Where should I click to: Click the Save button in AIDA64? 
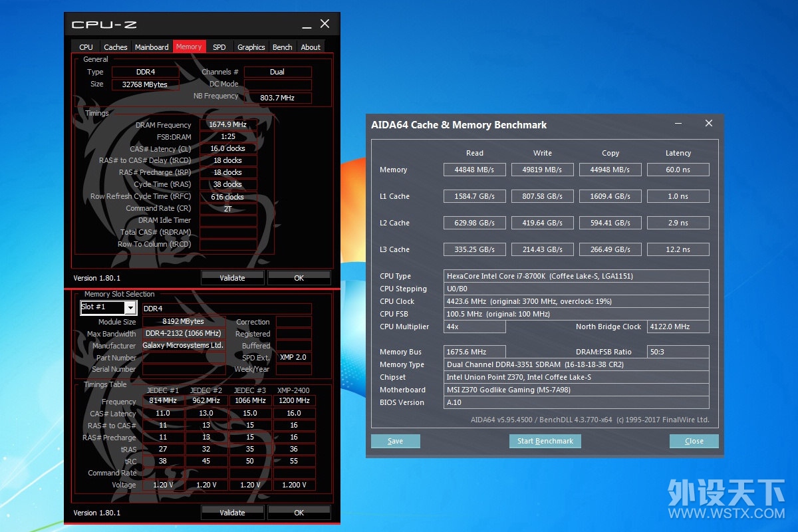[x=395, y=441]
